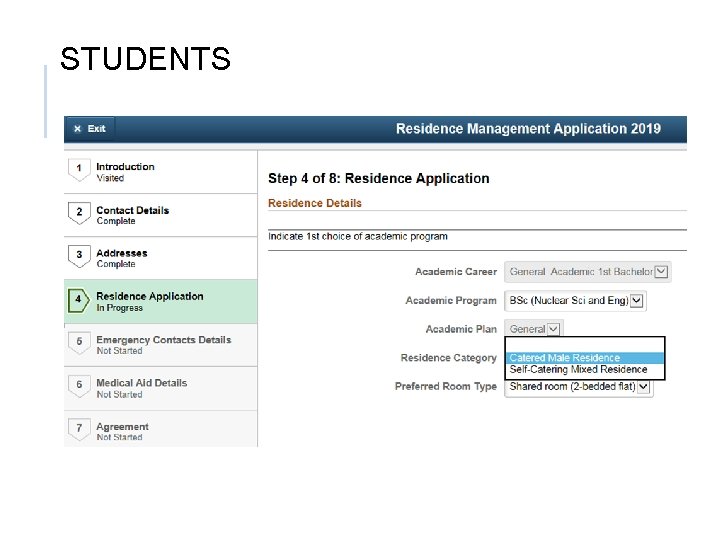This screenshot has width=720, height=540.
Task: Click the X icon beside Exit
Action: point(77,129)
